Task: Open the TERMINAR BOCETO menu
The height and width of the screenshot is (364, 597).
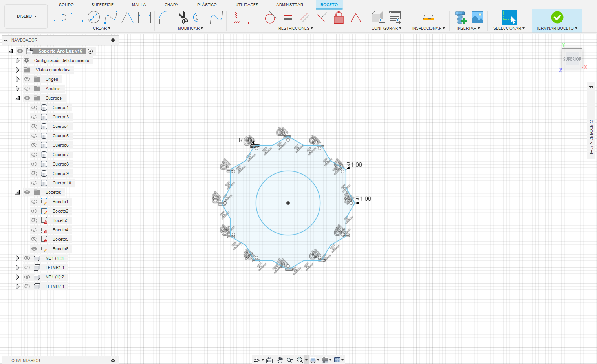Action: point(557,28)
